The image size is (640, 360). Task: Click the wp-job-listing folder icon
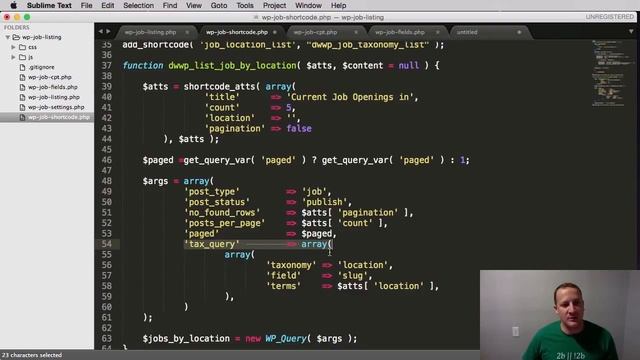16,37
